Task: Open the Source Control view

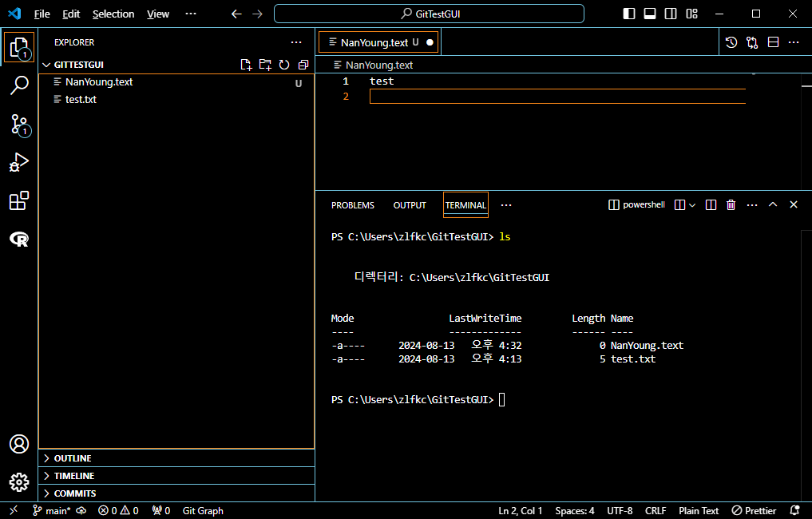Action: pyautogui.click(x=19, y=125)
